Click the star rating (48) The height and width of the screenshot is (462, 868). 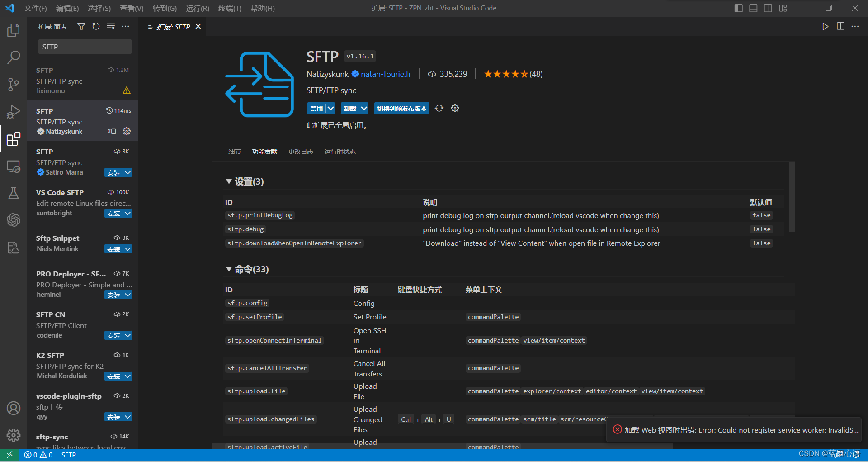coord(513,74)
